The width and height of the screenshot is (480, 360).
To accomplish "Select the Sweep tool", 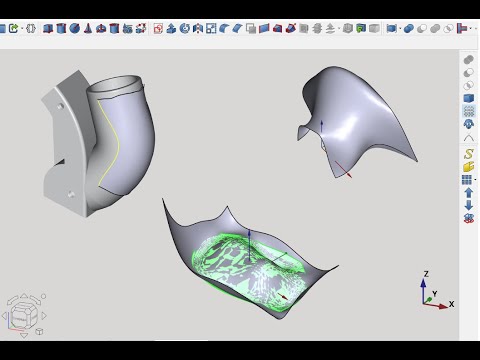I will tap(291, 28).
